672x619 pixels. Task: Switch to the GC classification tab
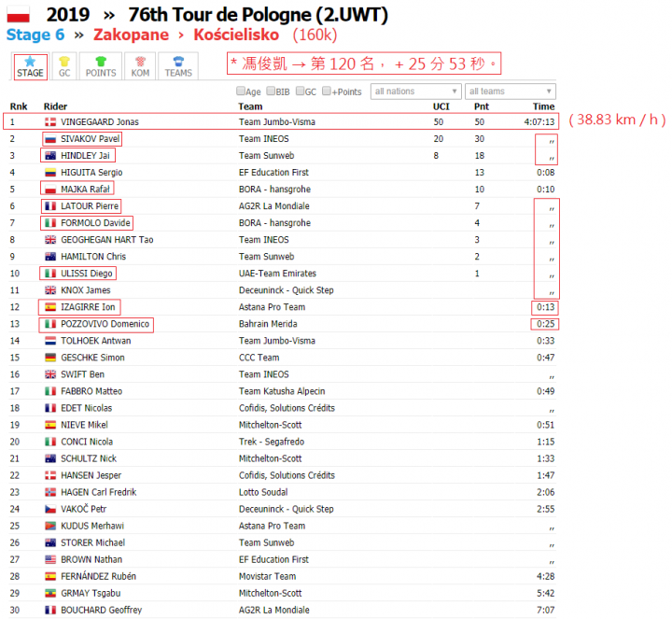click(x=64, y=67)
